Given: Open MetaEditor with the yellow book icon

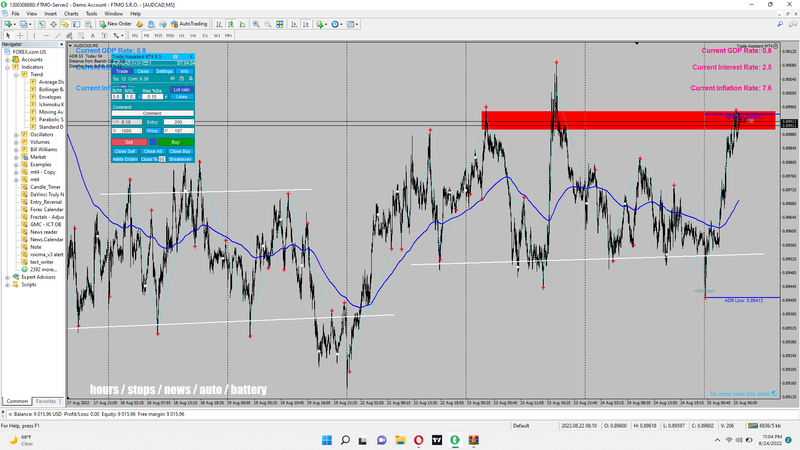Looking at the screenshot, I should pos(139,24).
